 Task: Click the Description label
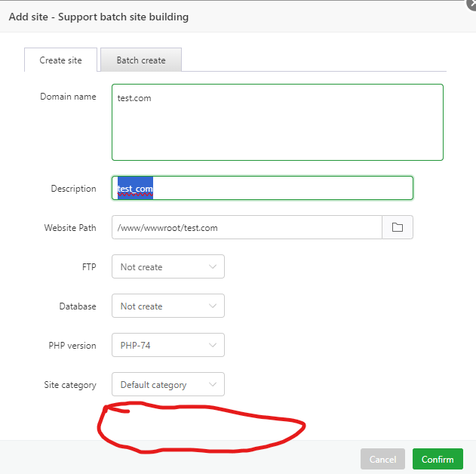(x=73, y=189)
